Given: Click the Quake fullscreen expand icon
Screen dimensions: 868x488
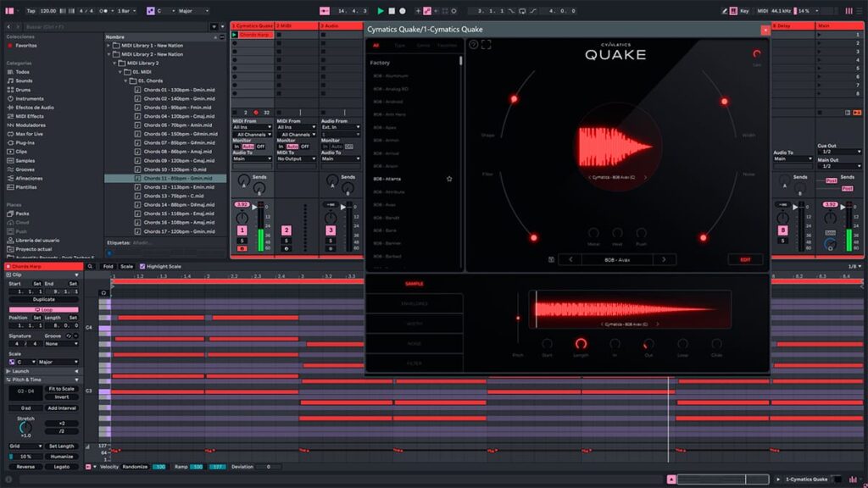Looking at the screenshot, I should click(487, 44).
